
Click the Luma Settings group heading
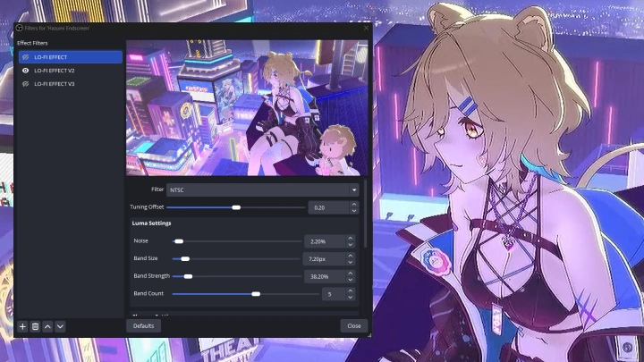coord(151,223)
